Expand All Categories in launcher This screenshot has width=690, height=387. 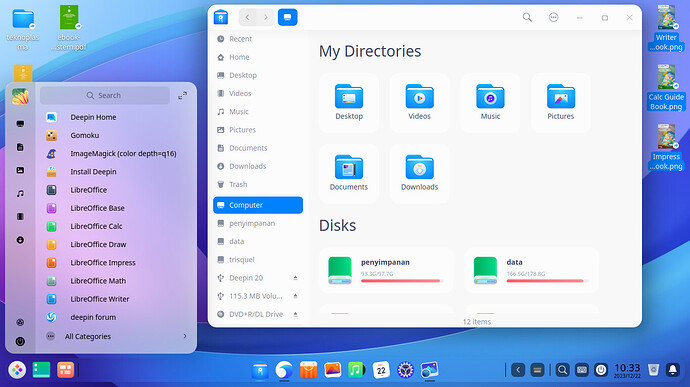(x=116, y=336)
